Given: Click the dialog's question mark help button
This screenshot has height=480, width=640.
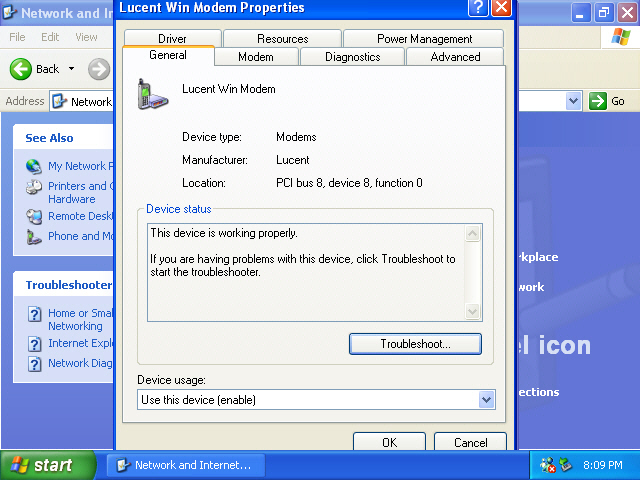Looking at the screenshot, I should click(478, 8).
